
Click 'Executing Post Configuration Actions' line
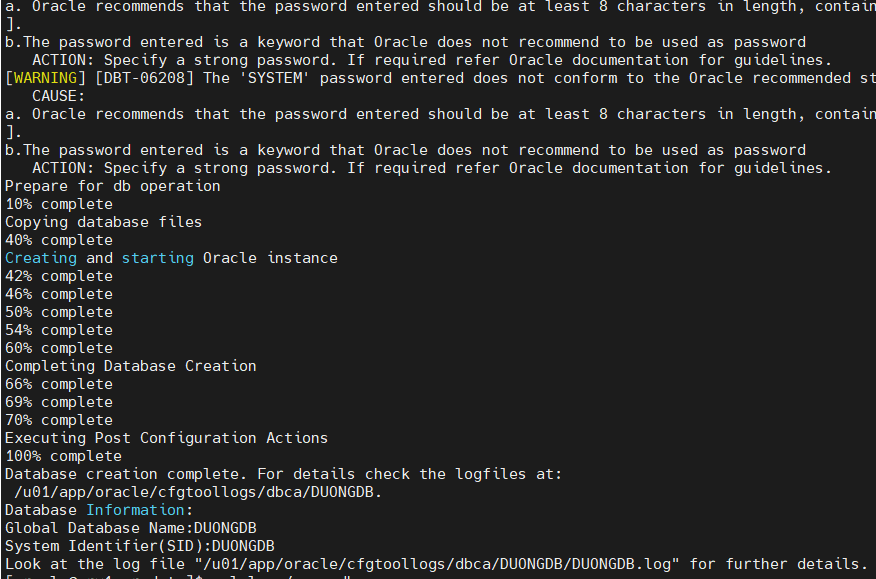coord(167,438)
